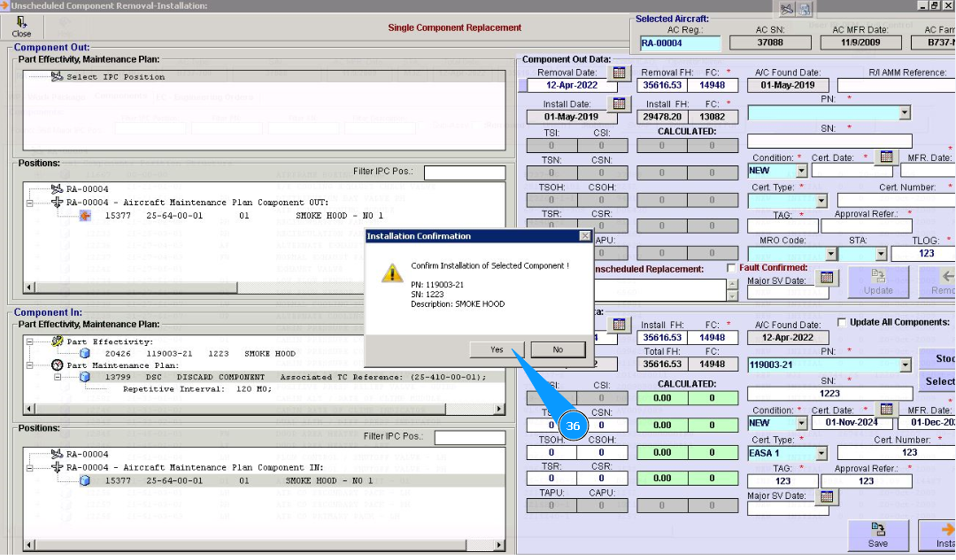Open the Component Out Install Date calendar
Image resolution: width=956 pixels, height=560 pixels.
[x=620, y=104]
